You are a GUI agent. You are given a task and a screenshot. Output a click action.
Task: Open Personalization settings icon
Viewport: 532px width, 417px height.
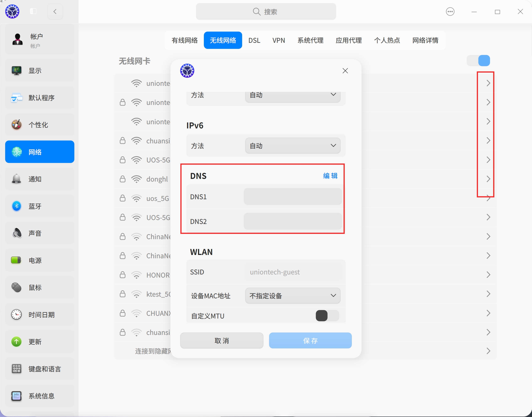coord(16,125)
